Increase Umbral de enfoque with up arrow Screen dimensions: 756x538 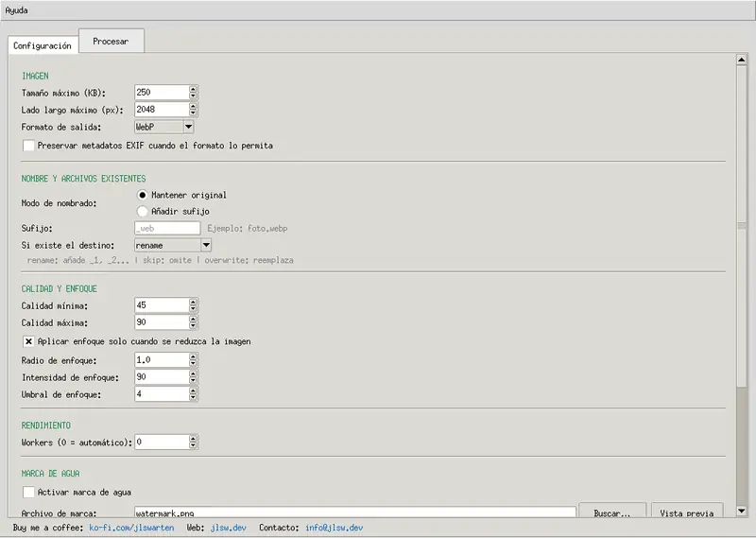coord(194,390)
